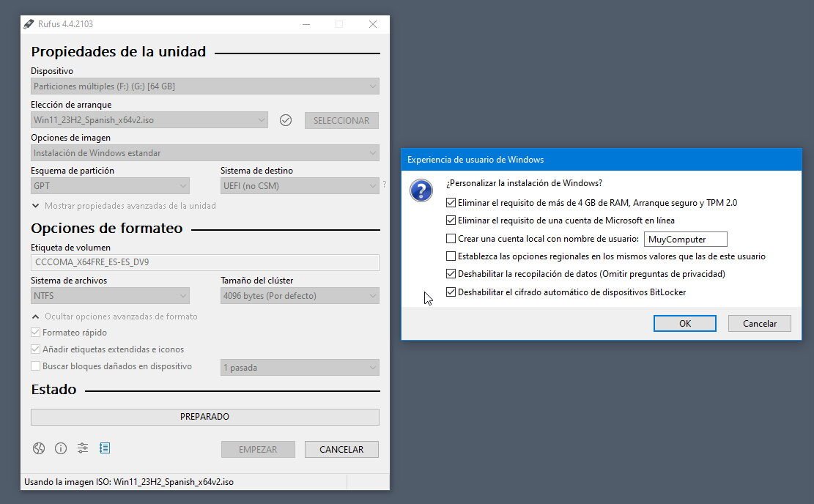Click the '¿Personalizar la instalación de Windows?' text
The width and height of the screenshot is (814, 504).
point(525,182)
